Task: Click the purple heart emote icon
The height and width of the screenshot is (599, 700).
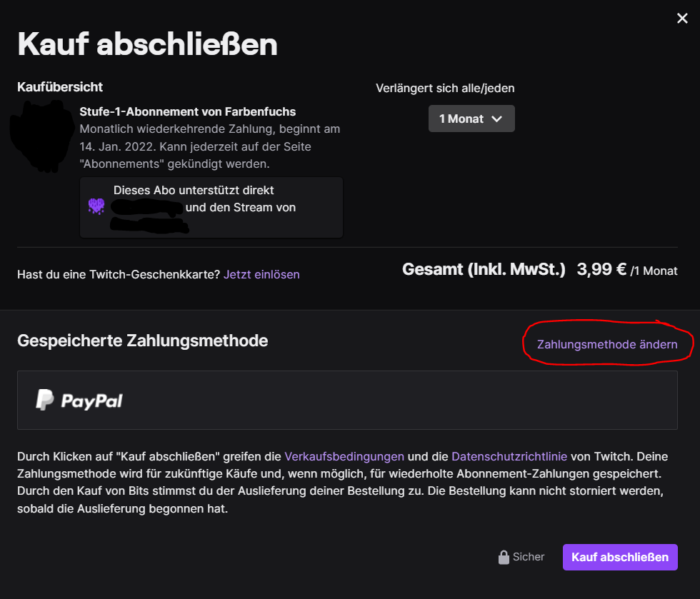Action: [96, 207]
